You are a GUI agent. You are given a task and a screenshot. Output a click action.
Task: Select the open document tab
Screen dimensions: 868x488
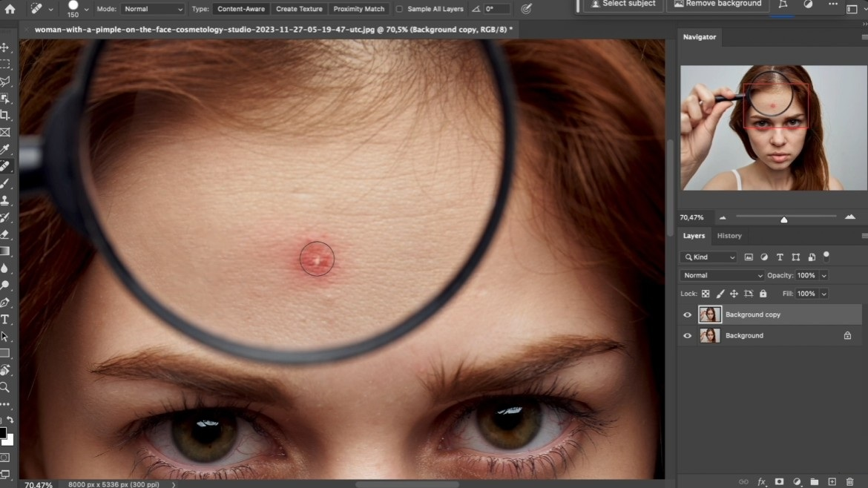click(273, 30)
